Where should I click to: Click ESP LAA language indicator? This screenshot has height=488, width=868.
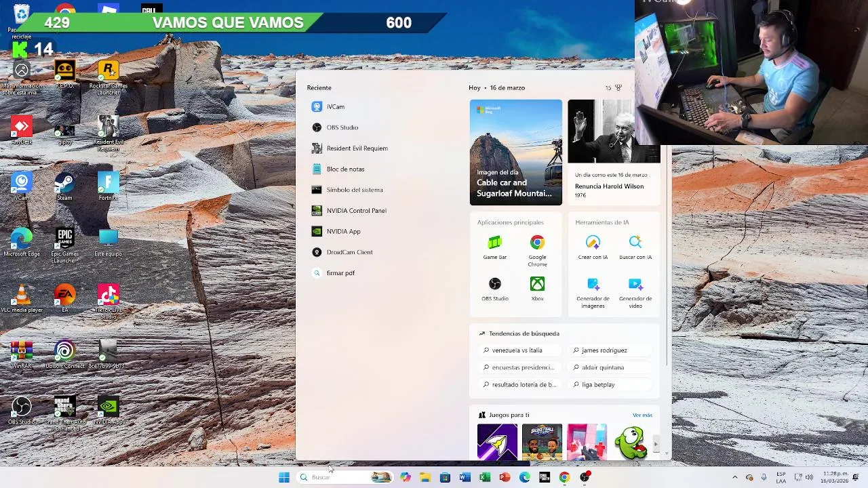coord(781,477)
